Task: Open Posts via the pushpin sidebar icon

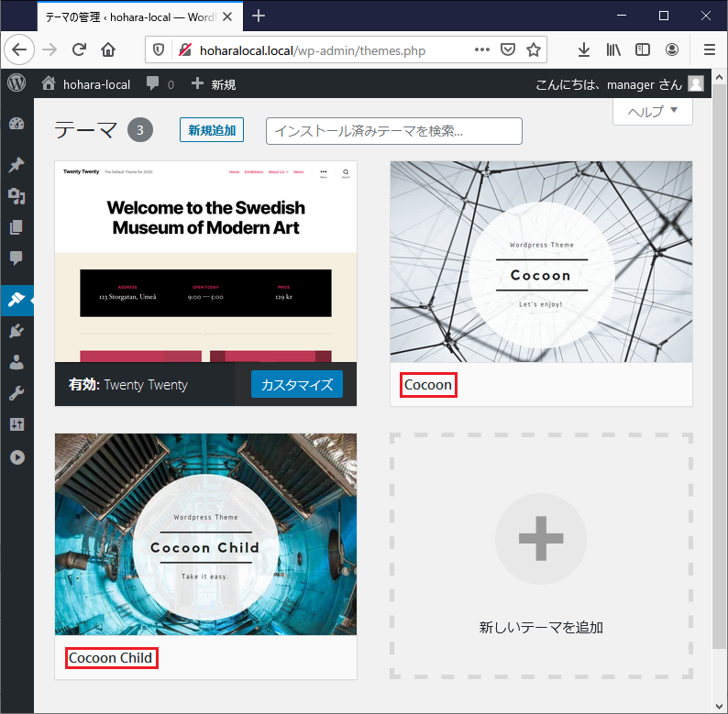Action: click(17, 165)
